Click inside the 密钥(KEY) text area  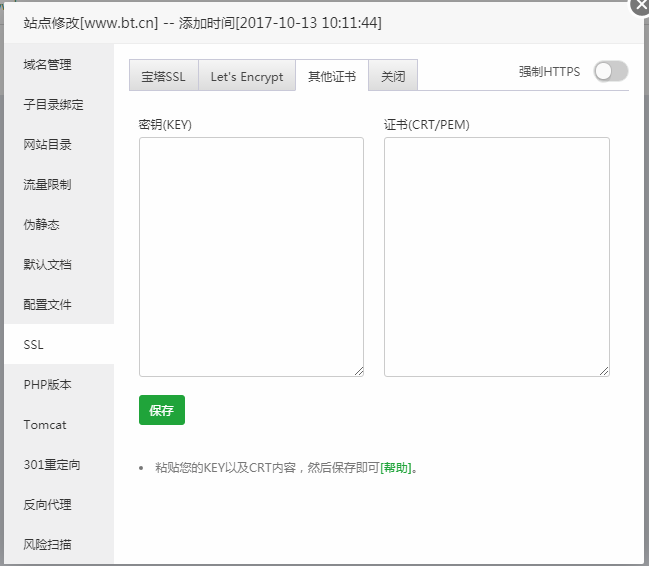251,256
